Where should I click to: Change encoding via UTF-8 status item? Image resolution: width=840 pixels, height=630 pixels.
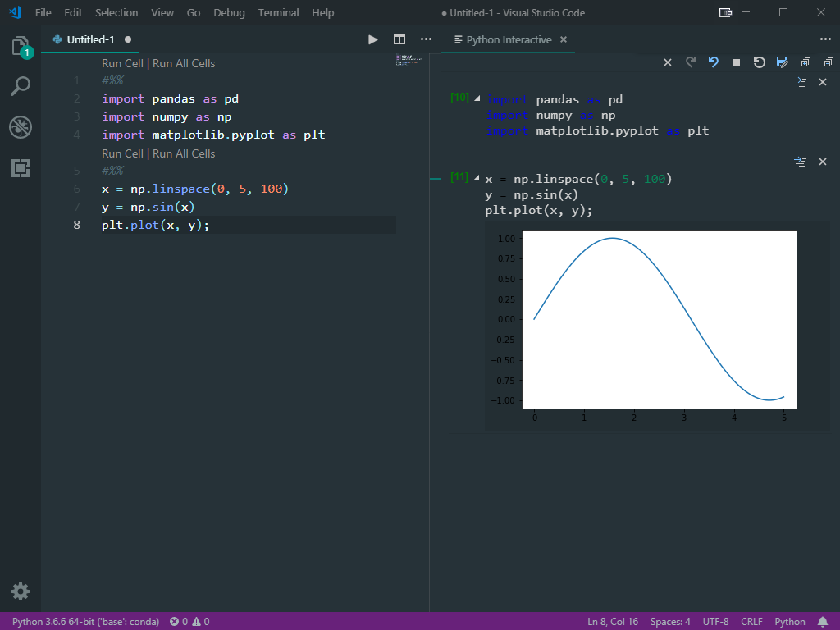715,622
